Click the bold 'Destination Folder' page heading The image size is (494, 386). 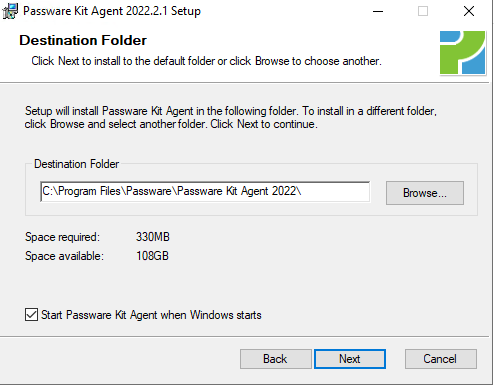point(83,40)
